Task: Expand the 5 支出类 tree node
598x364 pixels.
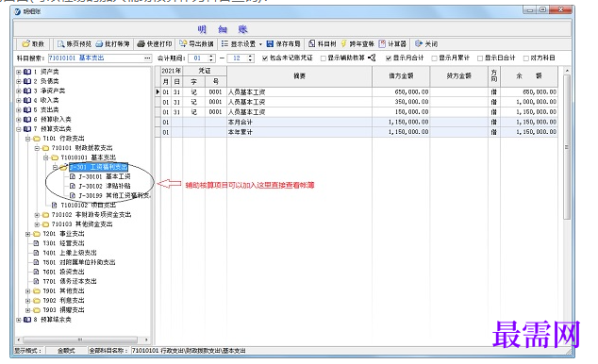Action: coord(18,109)
